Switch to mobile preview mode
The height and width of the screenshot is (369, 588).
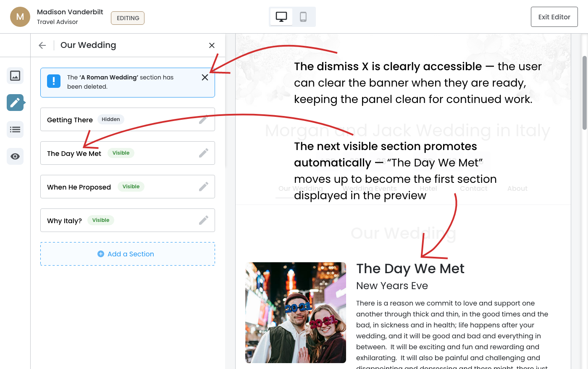(303, 17)
